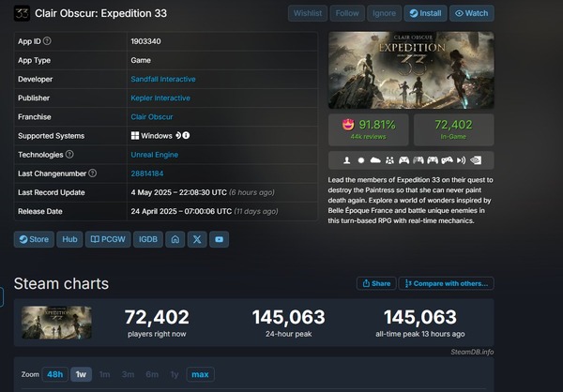Screen dimensions: 563x392
Task: Click the third controller support icon
Action: (x=433, y=160)
